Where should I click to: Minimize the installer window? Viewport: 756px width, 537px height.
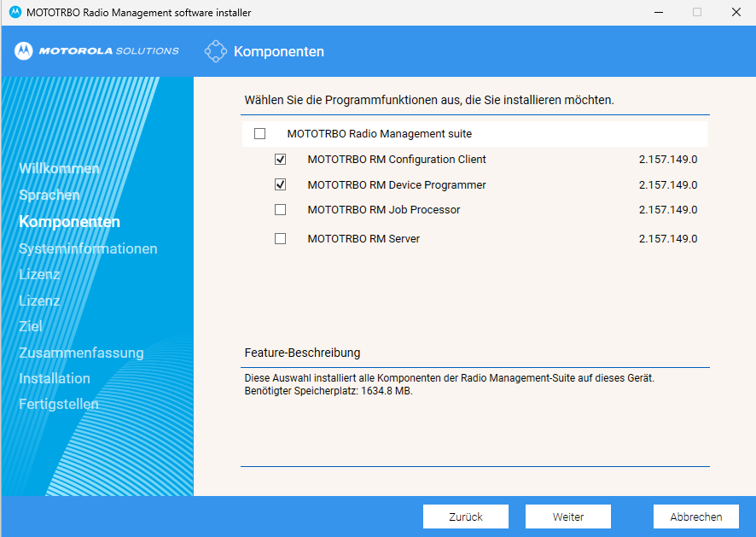tap(659, 12)
